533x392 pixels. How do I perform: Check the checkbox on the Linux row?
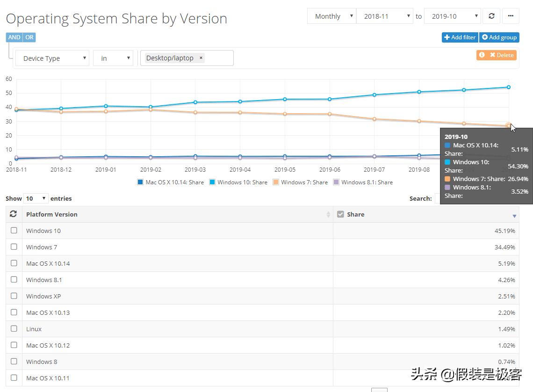click(14, 328)
